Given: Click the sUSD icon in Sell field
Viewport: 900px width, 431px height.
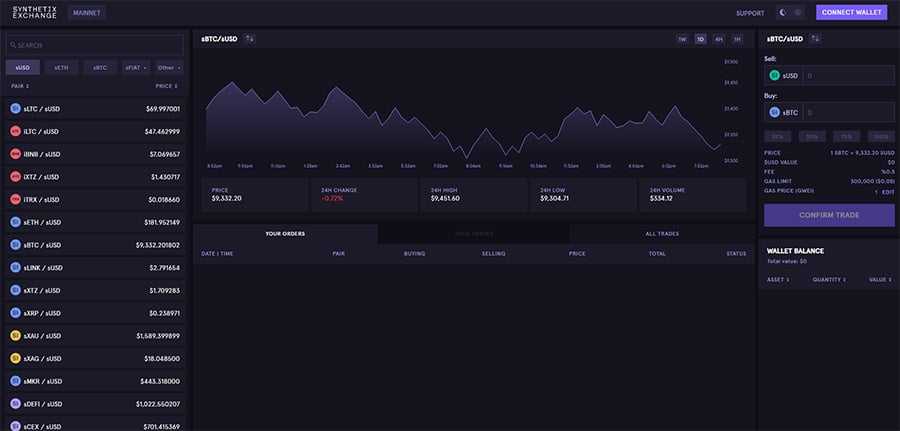Looking at the screenshot, I should click(x=774, y=75).
